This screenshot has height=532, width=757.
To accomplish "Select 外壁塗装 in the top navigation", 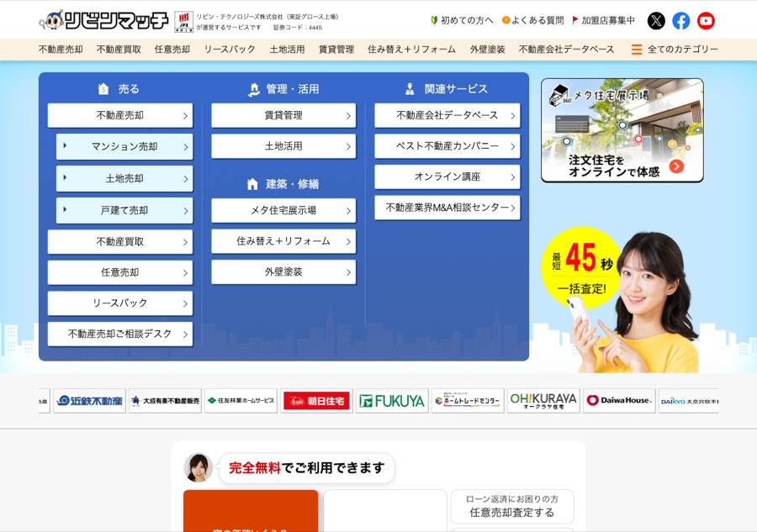I will click(x=488, y=50).
